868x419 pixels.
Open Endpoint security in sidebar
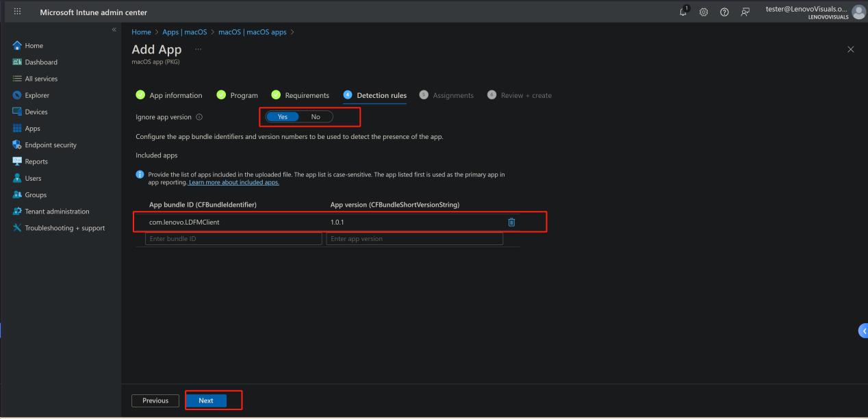[x=51, y=145]
